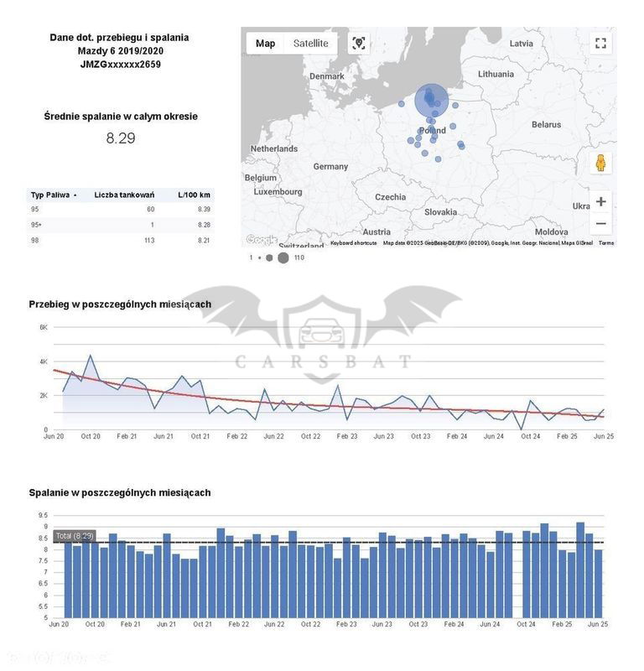Click the largest blue bubble on map
Image resolution: width=644 pixels, height=671 pixels.
tap(431, 100)
